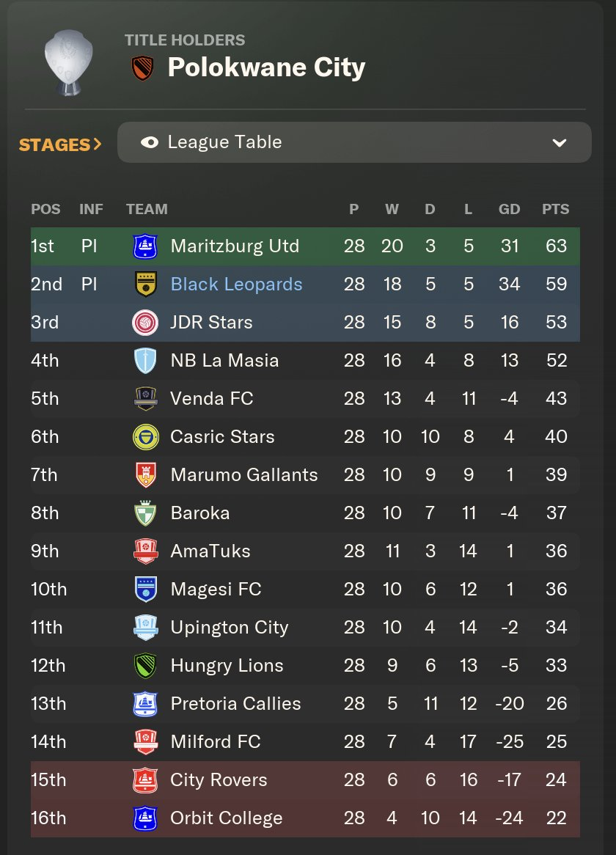This screenshot has width=616, height=855.
Task: Click the Black Leopards club badge
Action: [x=144, y=285]
